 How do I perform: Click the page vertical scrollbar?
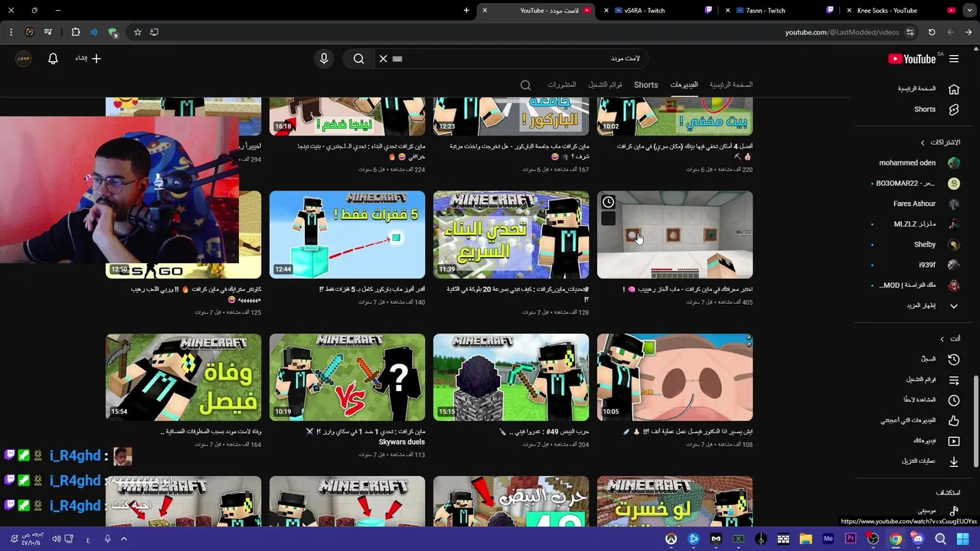tap(975, 420)
